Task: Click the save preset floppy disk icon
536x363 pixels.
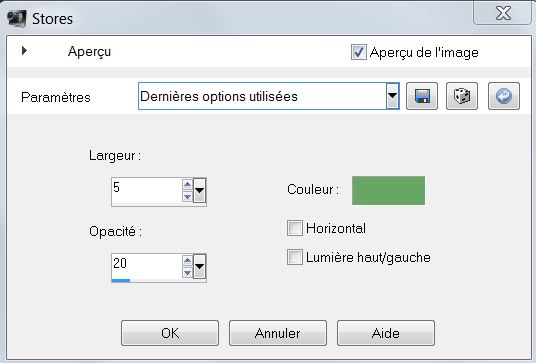Action: tap(421, 96)
